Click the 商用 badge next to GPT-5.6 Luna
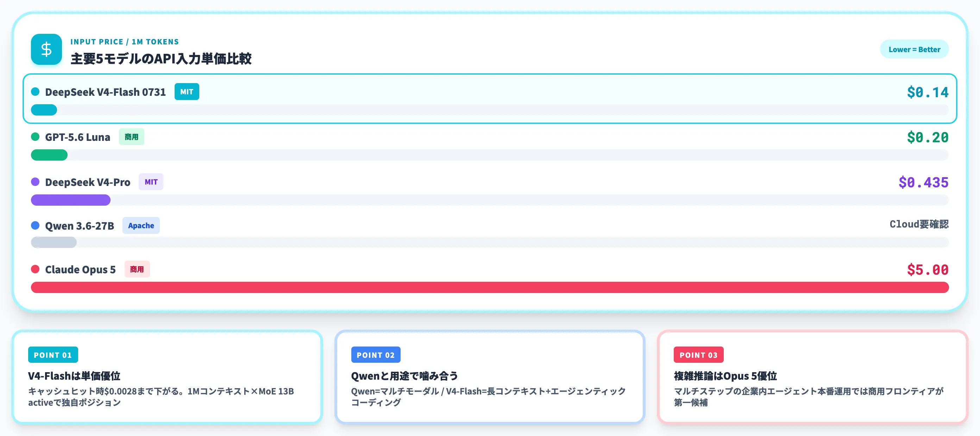This screenshot has height=436, width=980. [x=131, y=137]
